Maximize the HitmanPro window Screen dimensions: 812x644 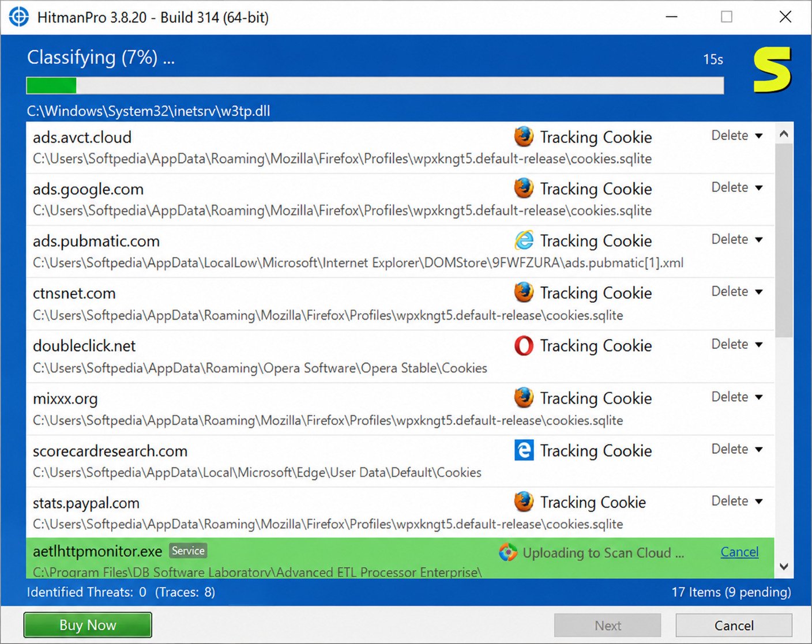click(727, 17)
